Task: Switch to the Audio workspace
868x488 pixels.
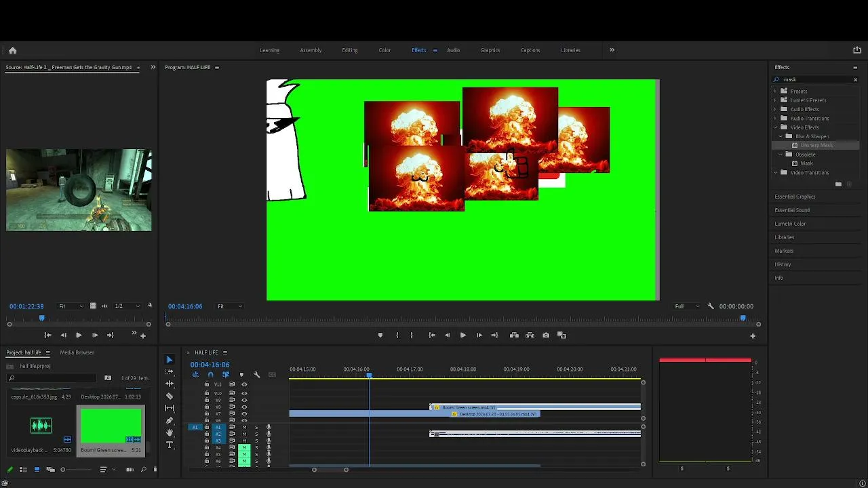Action: [x=453, y=50]
